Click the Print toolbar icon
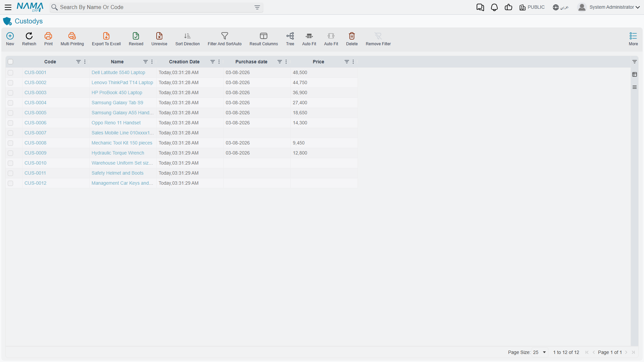The width and height of the screenshot is (644, 362). pyautogui.click(x=48, y=36)
